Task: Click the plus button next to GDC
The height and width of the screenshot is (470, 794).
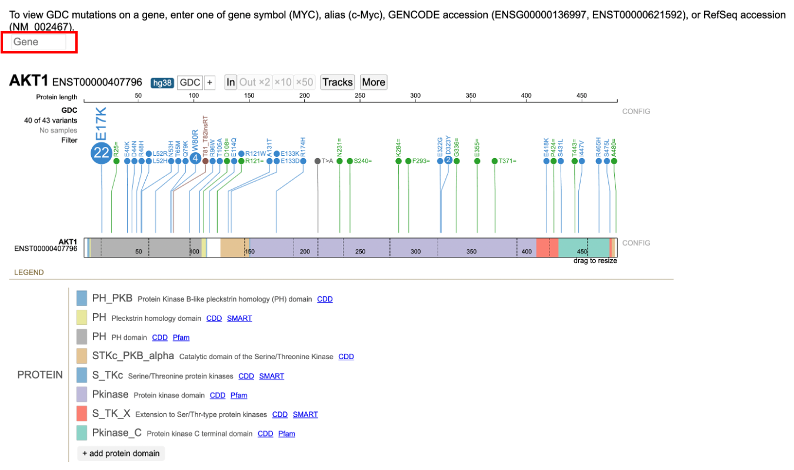Action: (210, 82)
